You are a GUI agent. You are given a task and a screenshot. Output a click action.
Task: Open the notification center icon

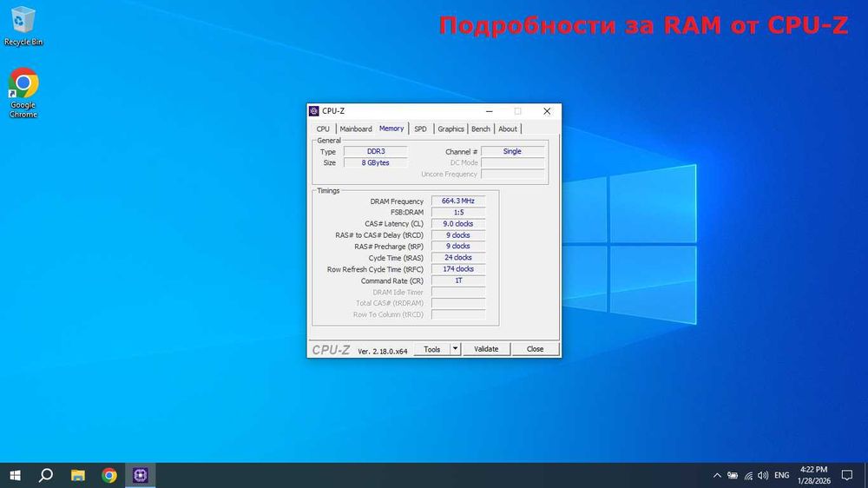(847, 475)
